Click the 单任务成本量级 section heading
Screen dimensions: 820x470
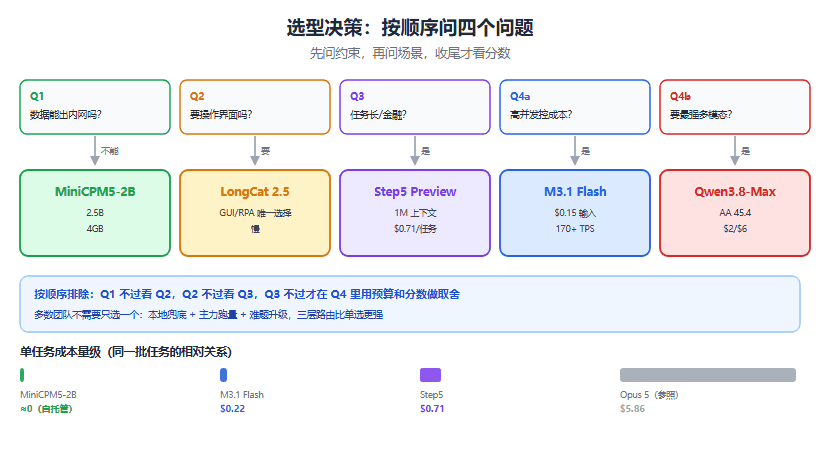coord(126,352)
